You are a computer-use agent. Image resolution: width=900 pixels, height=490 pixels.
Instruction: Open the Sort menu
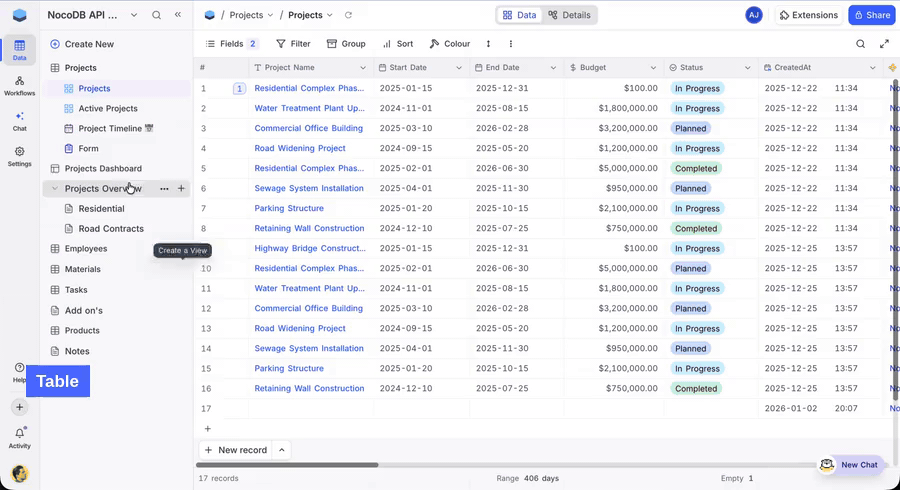(398, 44)
